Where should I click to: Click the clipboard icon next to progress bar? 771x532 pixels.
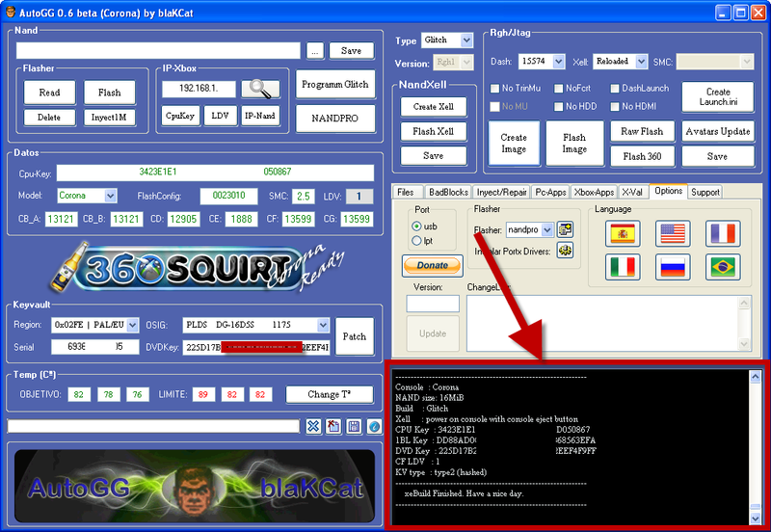pos(333,426)
